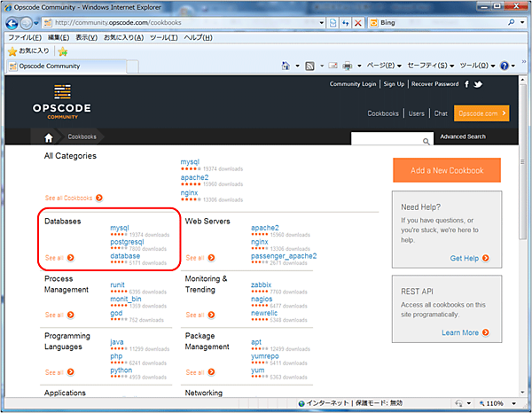Click the Refresh page icon in address bar
Screen dimensions: 532x413
click(x=344, y=23)
